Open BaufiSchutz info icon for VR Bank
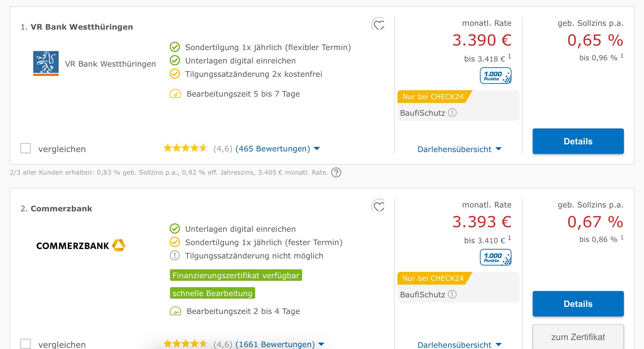The height and width of the screenshot is (349, 644). coord(452,113)
